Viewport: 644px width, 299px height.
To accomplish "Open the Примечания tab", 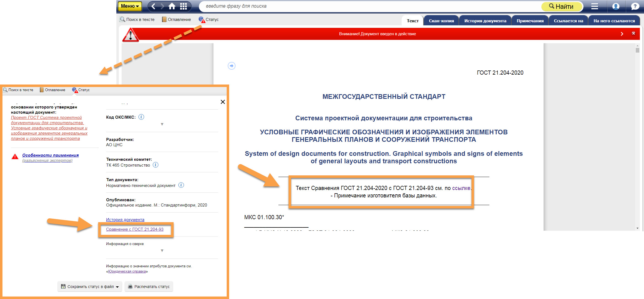I will tap(530, 21).
